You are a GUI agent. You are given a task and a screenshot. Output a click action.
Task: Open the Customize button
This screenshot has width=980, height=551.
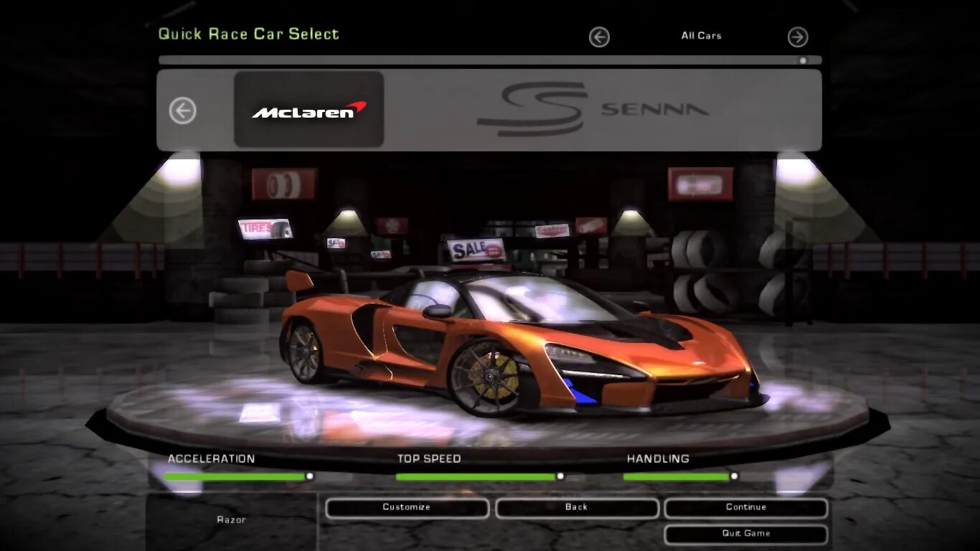pos(407,508)
